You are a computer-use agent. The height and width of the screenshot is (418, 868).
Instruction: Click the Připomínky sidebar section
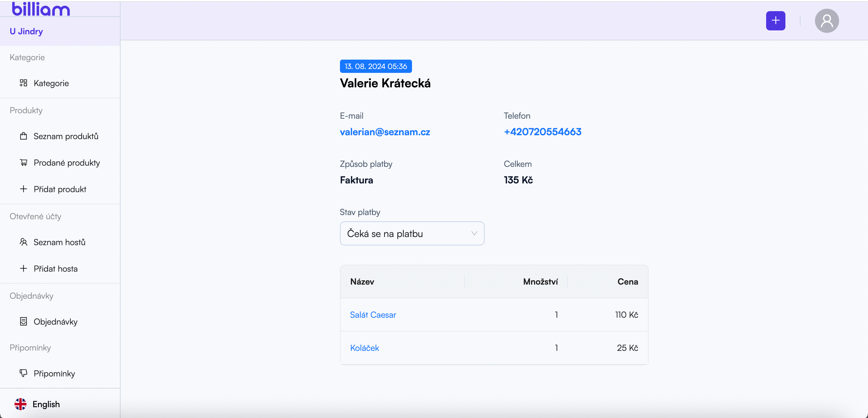coord(54,374)
